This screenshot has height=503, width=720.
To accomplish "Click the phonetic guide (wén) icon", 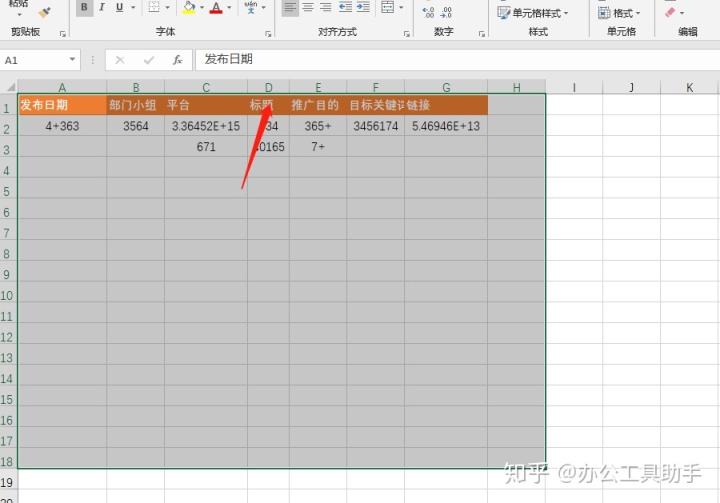I will click(251, 7).
